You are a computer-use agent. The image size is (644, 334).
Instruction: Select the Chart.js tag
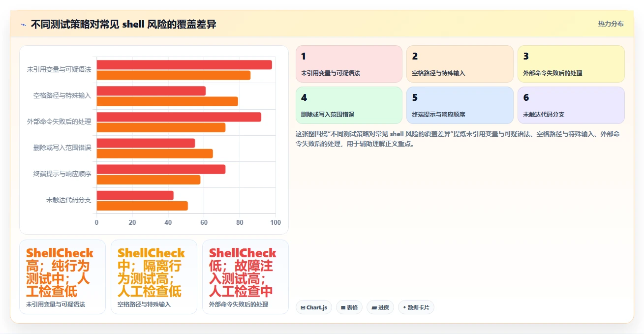pos(314,307)
